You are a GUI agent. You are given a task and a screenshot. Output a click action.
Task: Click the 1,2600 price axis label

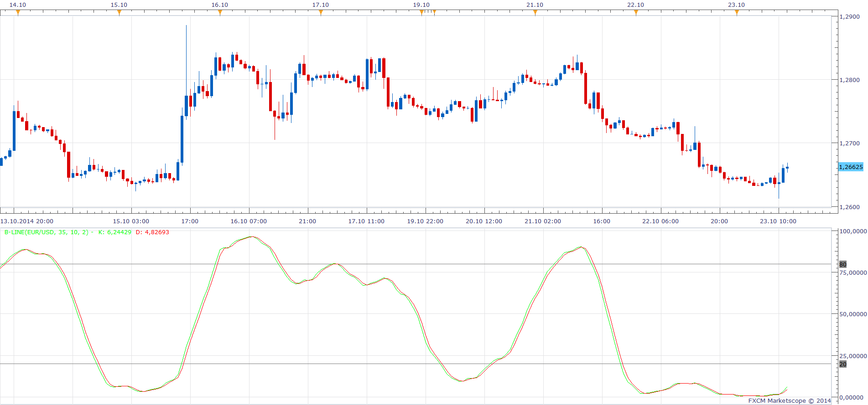click(x=849, y=207)
